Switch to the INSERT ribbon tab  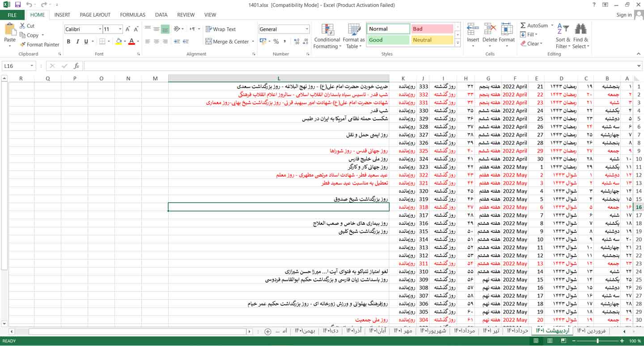pyautogui.click(x=62, y=15)
